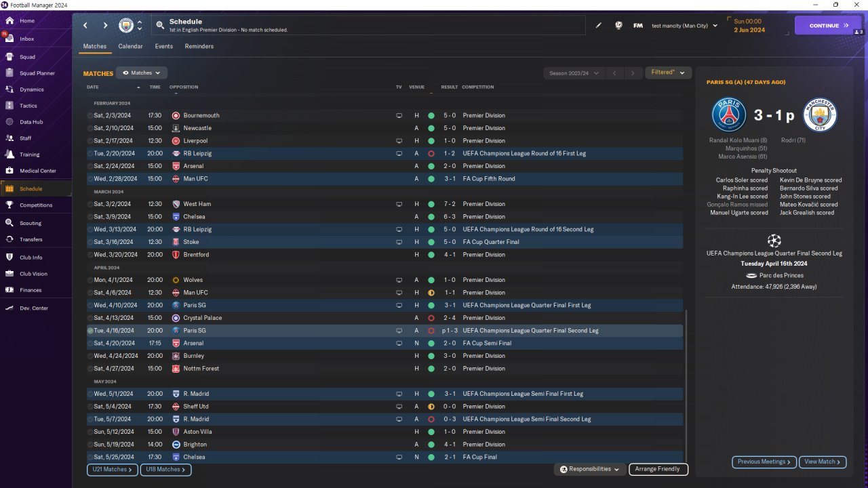Open Medical Center sidebar icon
The image size is (868, 488).
(9, 171)
